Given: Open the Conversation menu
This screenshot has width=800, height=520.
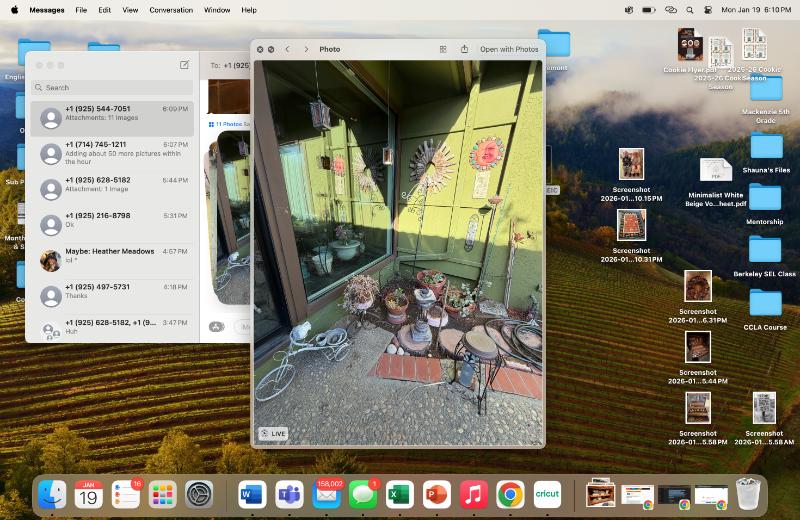Looking at the screenshot, I should pyautogui.click(x=171, y=10).
